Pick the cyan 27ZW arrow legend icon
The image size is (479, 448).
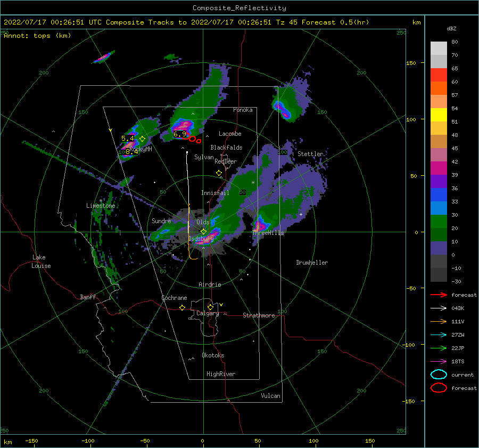439,335
